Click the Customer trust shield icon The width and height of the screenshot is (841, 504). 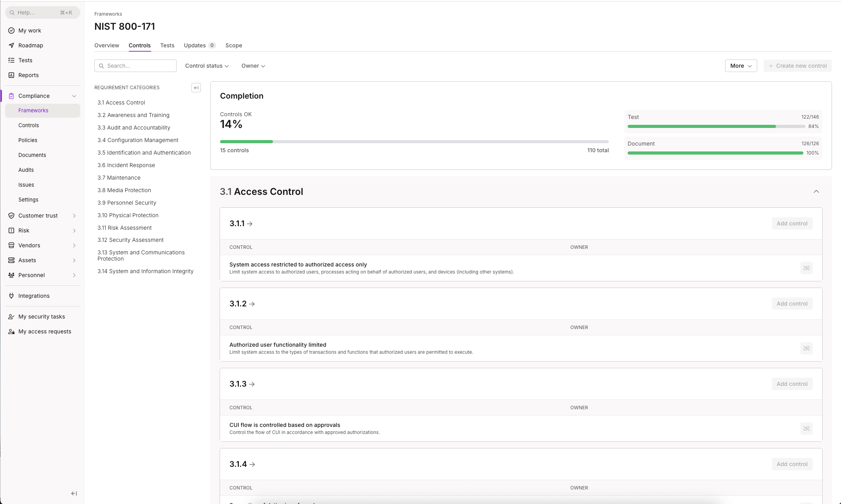tap(11, 216)
